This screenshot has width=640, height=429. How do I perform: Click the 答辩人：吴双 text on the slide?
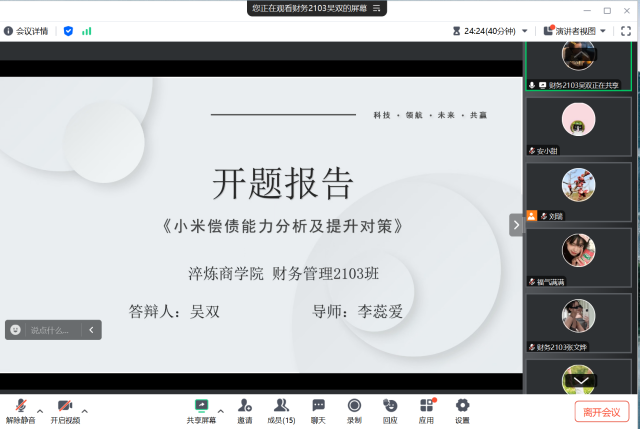coord(174,311)
